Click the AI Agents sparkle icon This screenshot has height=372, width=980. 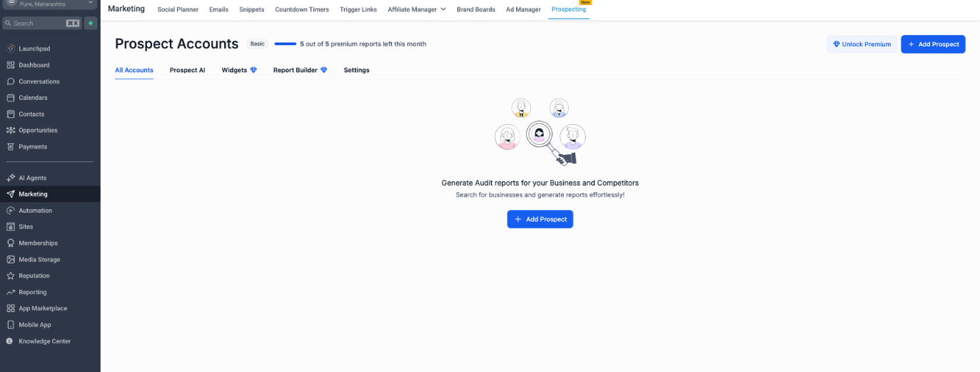click(x=11, y=178)
